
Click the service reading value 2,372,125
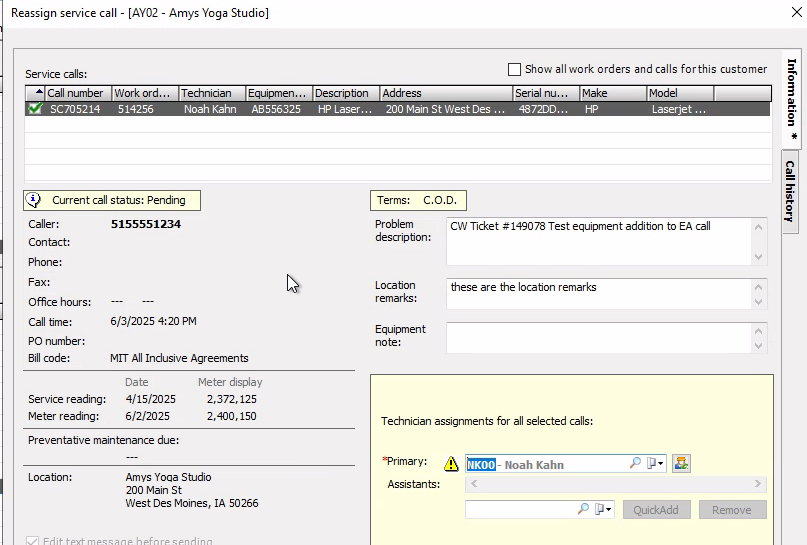point(232,399)
